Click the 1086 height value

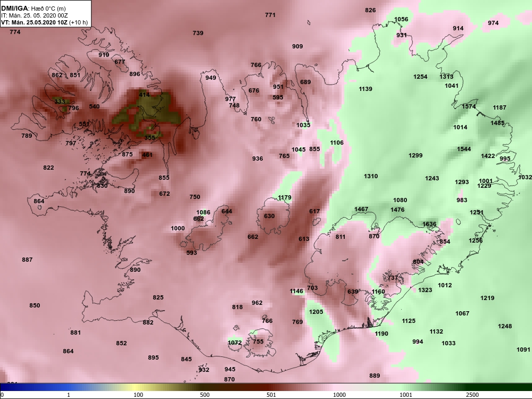click(203, 212)
